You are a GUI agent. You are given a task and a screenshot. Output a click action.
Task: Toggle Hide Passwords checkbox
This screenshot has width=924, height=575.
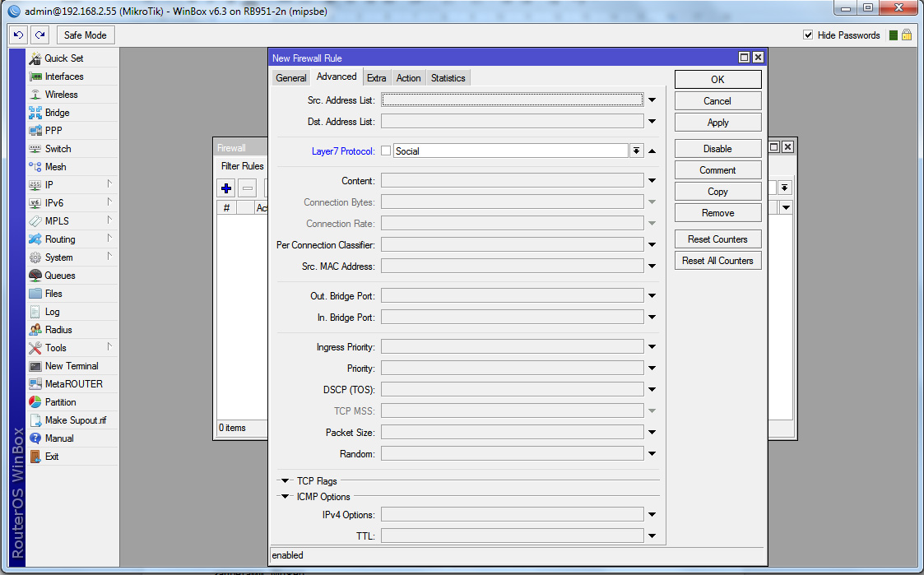(809, 35)
